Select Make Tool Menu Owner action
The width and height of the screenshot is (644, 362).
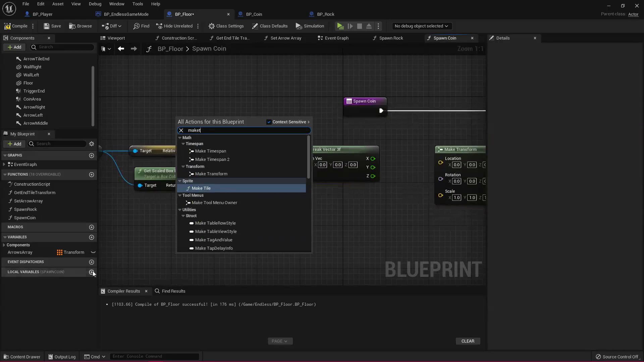(241, 203)
